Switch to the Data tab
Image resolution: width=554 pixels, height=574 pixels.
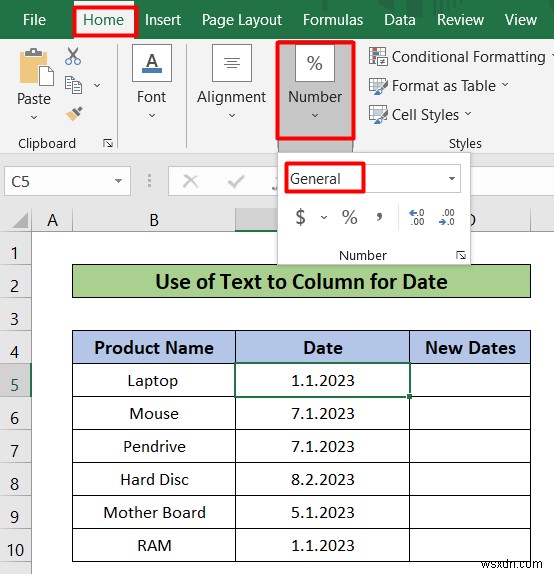(399, 20)
